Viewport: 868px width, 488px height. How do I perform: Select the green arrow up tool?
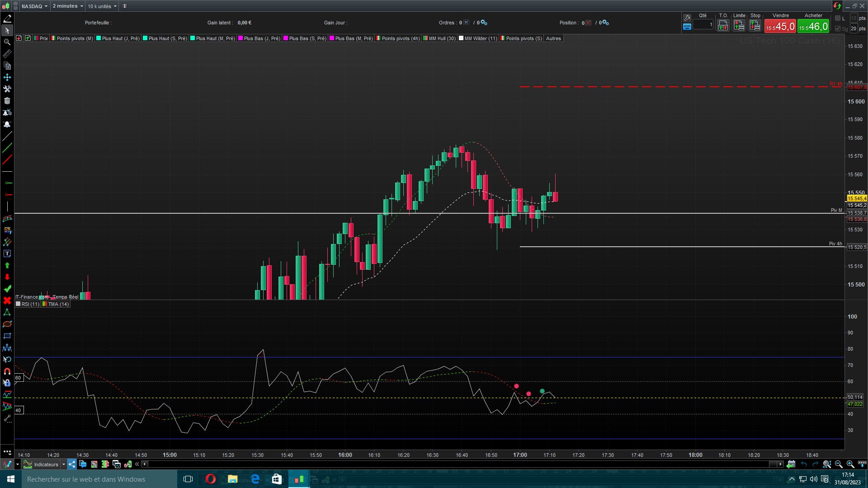(x=7, y=265)
